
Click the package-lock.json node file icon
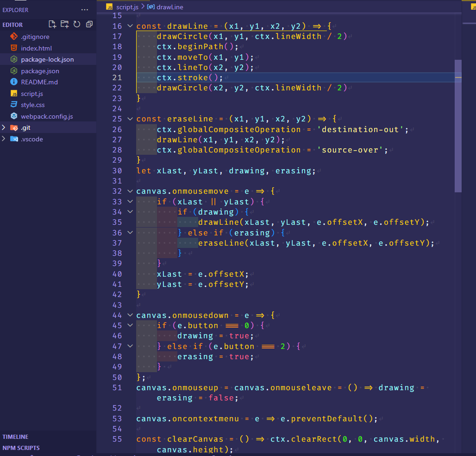(14, 59)
